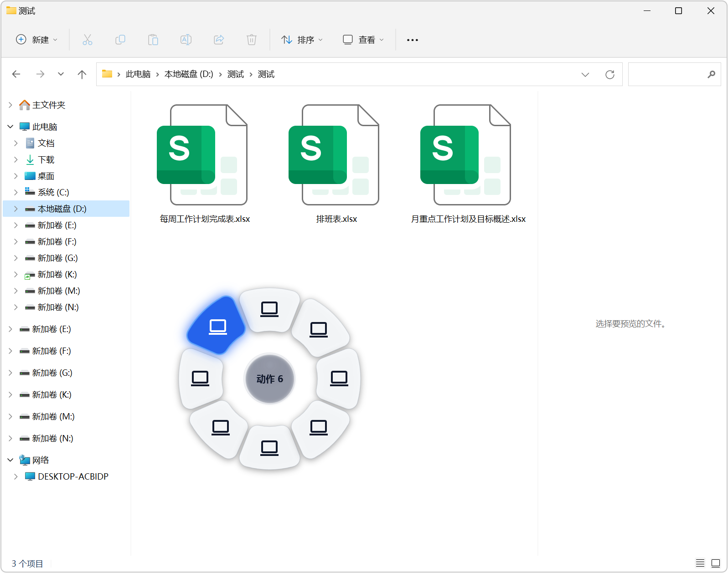Click the search magnifier icon
The height and width of the screenshot is (573, 728).
[711, 74]
